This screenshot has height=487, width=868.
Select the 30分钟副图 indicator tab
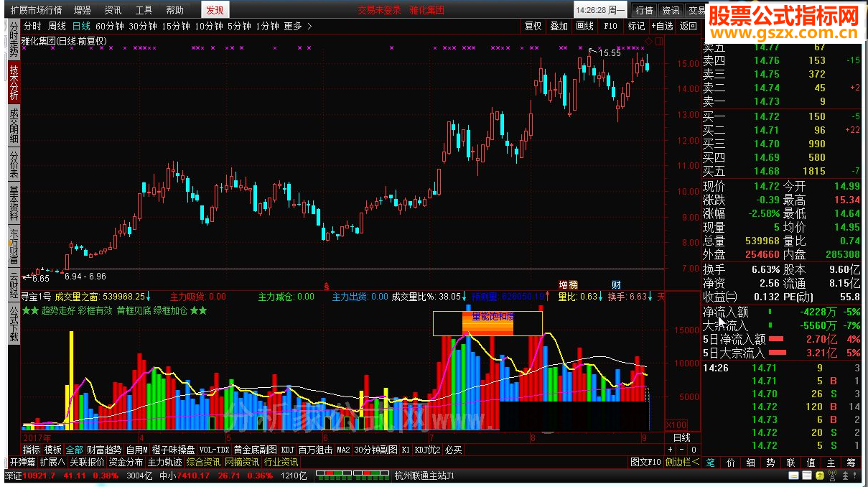375,450
